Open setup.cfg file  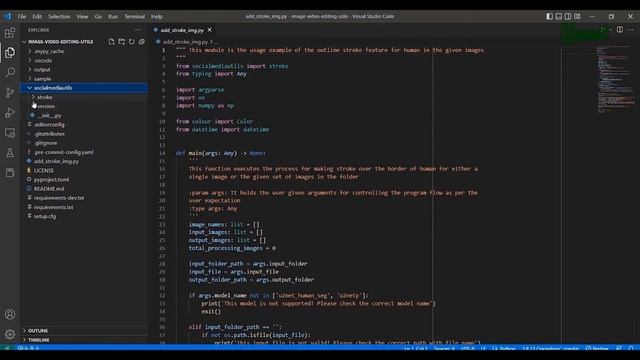point(84,216)
